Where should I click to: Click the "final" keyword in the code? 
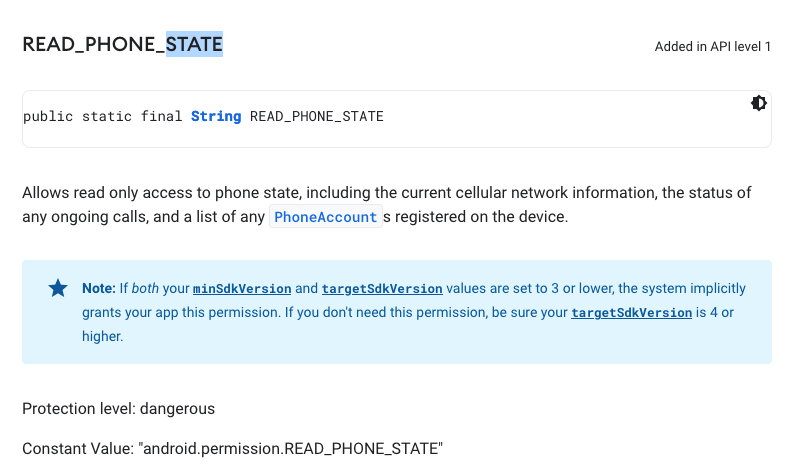(162, 117)
